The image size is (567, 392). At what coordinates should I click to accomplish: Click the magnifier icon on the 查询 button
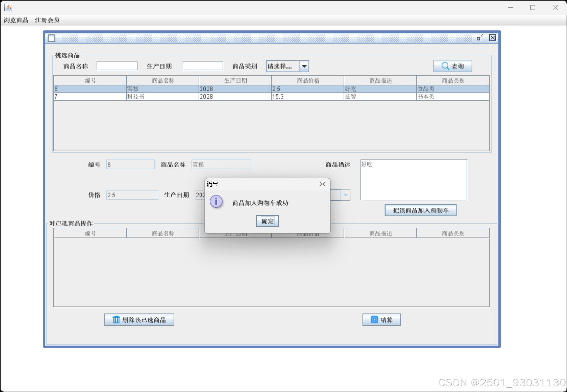pos(445,66)
